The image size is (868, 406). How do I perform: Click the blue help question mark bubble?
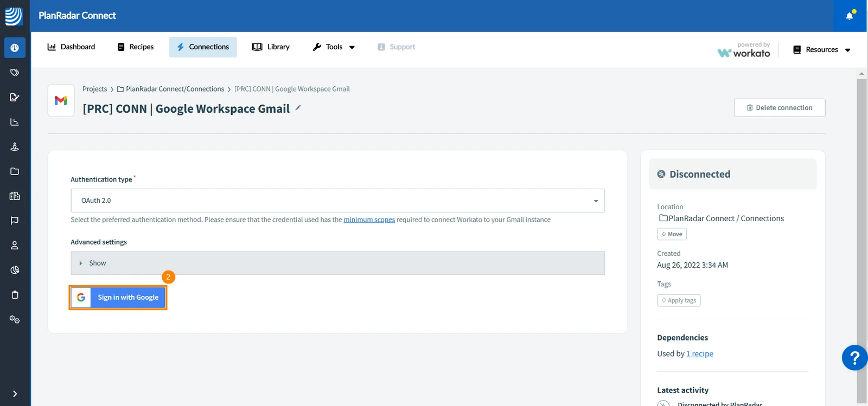[x=854, y=358]
